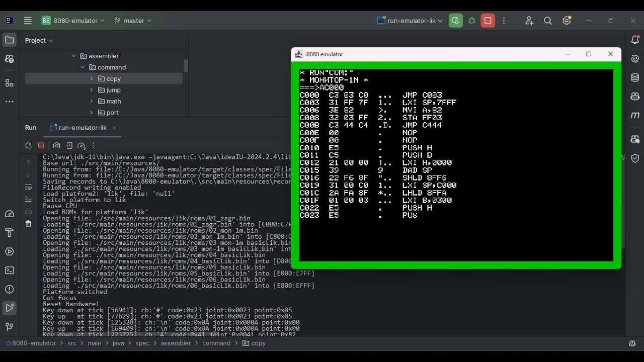This screenshot has width=644, height=362.
Task: Click java breadcrumb in navigation bar
Action: pyautogui.click(x=118, y=343)
